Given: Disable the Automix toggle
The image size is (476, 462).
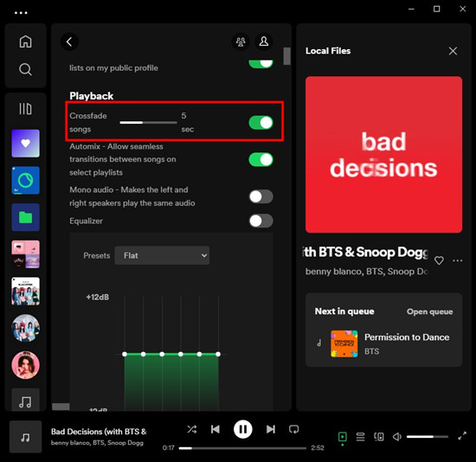Looking at the screenshot, I should click(261, 160).
